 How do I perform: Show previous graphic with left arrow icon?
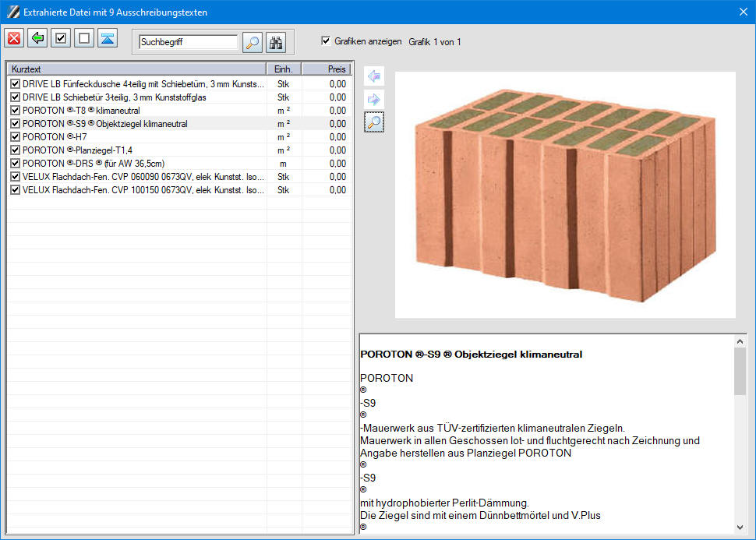click(374, 76)
